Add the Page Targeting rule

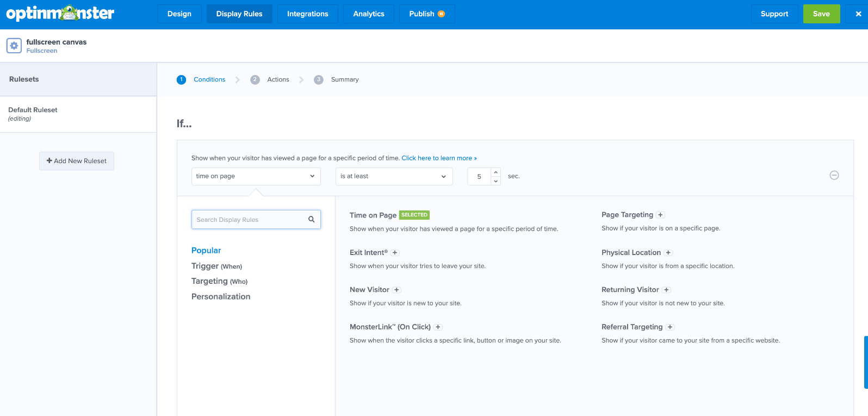[x=660, y=215]
